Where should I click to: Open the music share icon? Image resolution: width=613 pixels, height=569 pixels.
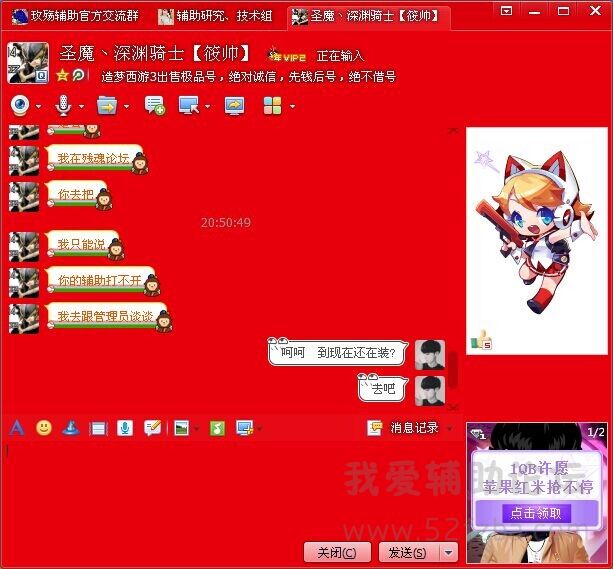coord(217,428)
